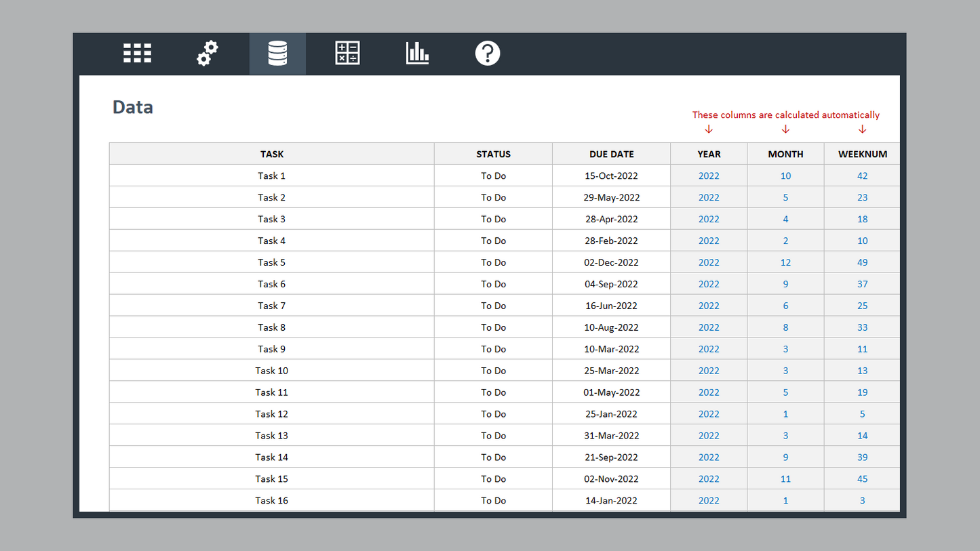Select the To Do status of Task 8
Image resolution: width=980 pixels, height=551 pixels.
coord(493,327)
